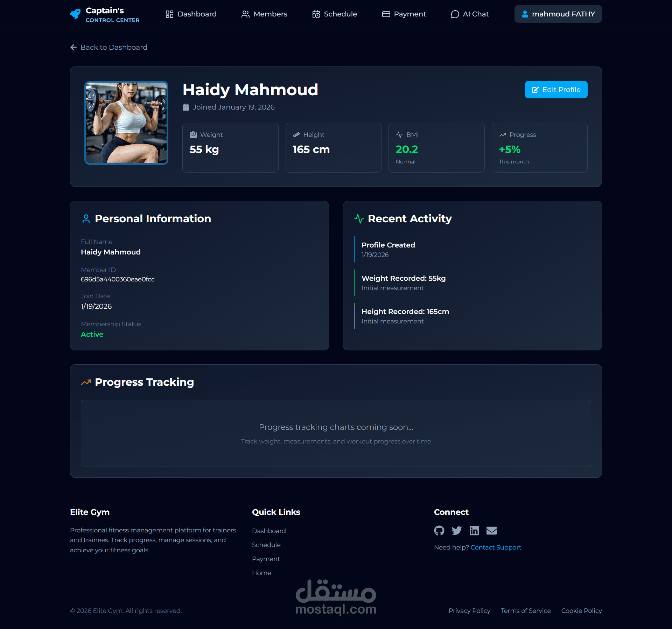672x629 pixels.
Task: Open Privacy Policy footer link
Action: pyautogui.click(x=469, y=611)
